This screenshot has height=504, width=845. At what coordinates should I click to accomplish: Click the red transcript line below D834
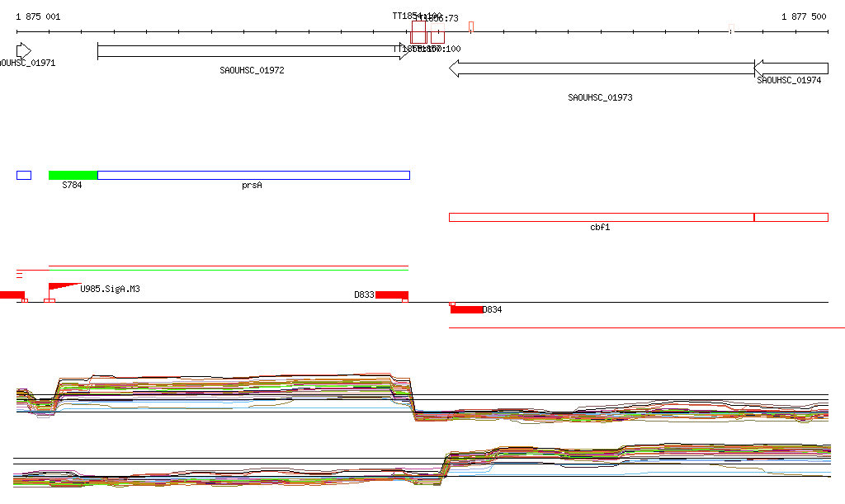(647, 327)
